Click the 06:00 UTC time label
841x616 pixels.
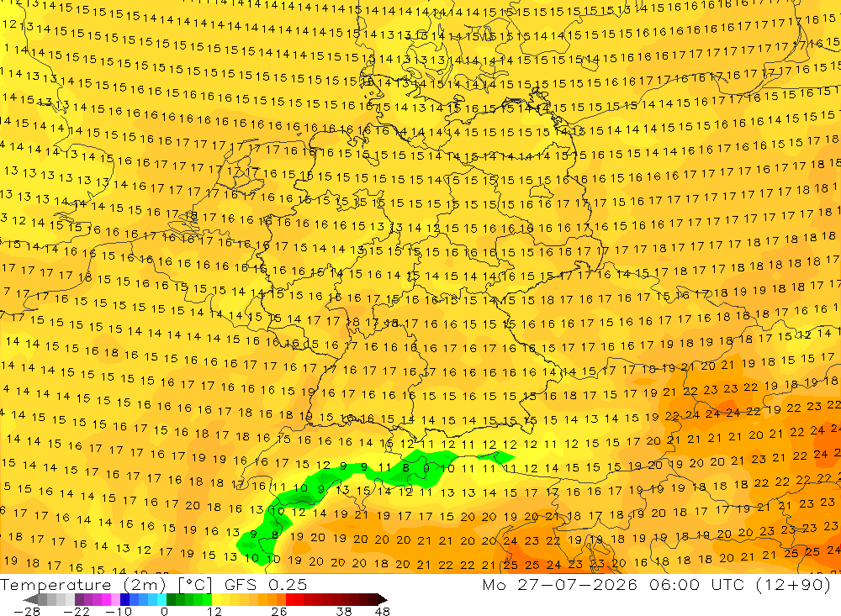point(698,584)
